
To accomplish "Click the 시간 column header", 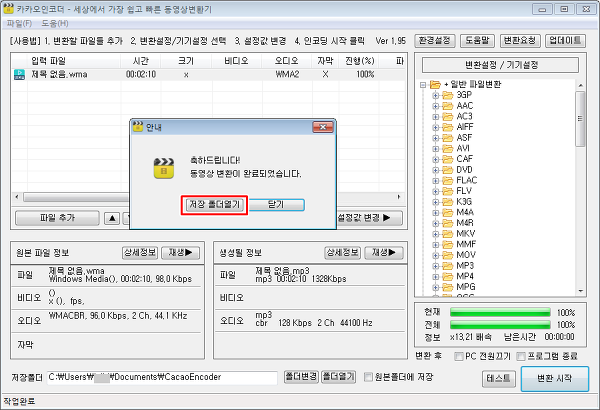I will pyautogui.click(x=141, y=61).
